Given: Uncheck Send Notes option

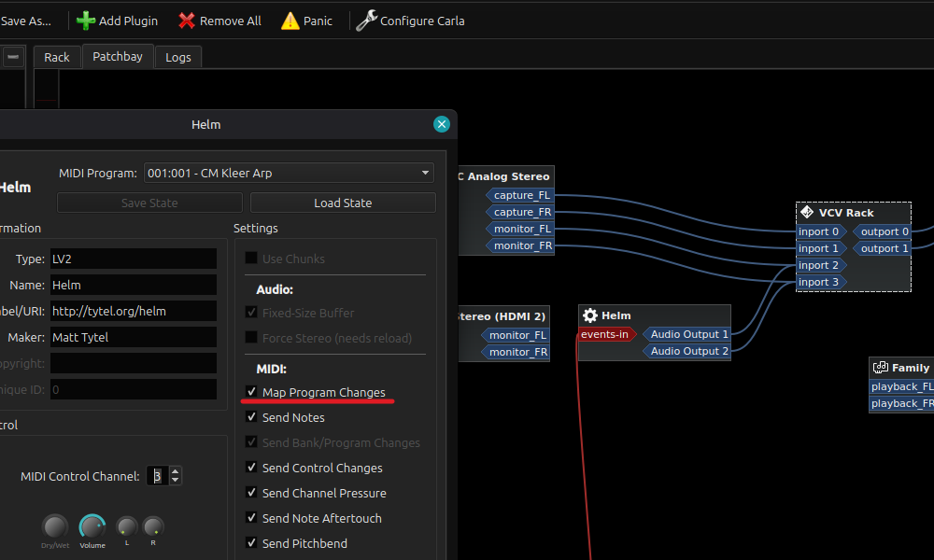Looking at the screenshot, I should point(251,417).
